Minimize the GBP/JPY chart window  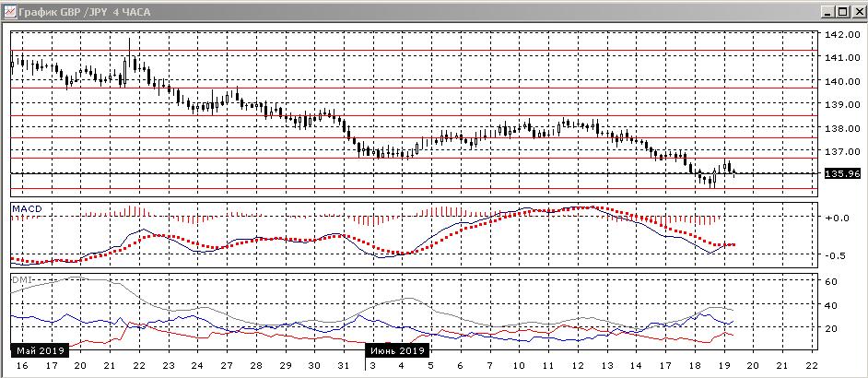coord(828,12)
